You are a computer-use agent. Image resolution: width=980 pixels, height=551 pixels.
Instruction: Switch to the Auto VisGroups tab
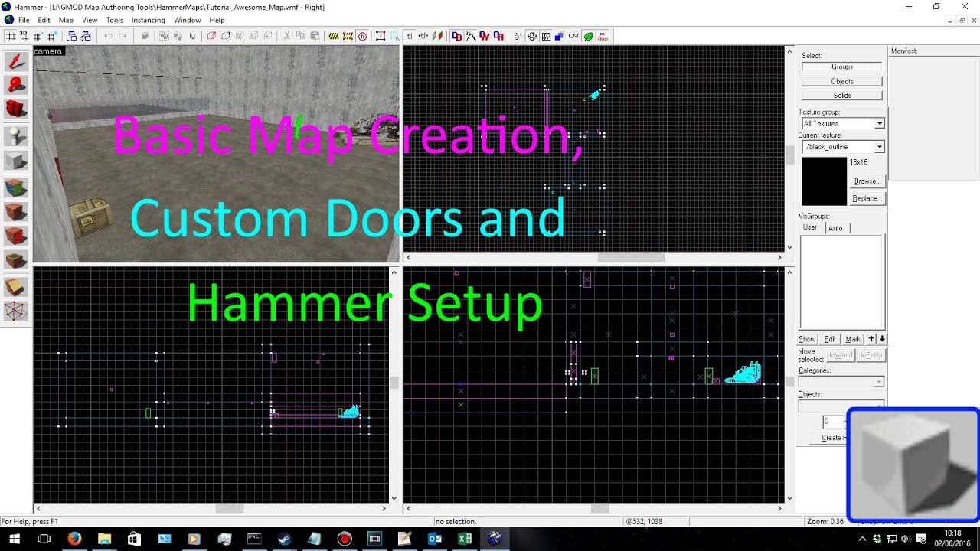835,228
